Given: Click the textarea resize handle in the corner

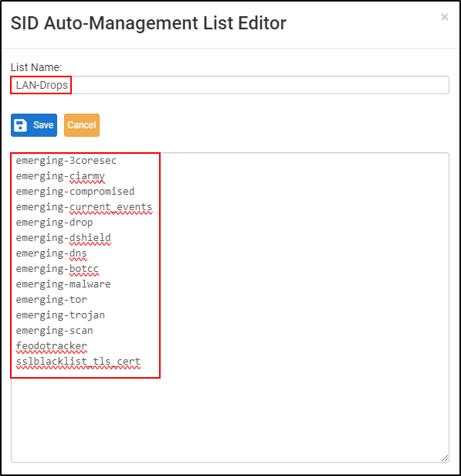Looking at the screenshot, I should [x=445, y=458].
